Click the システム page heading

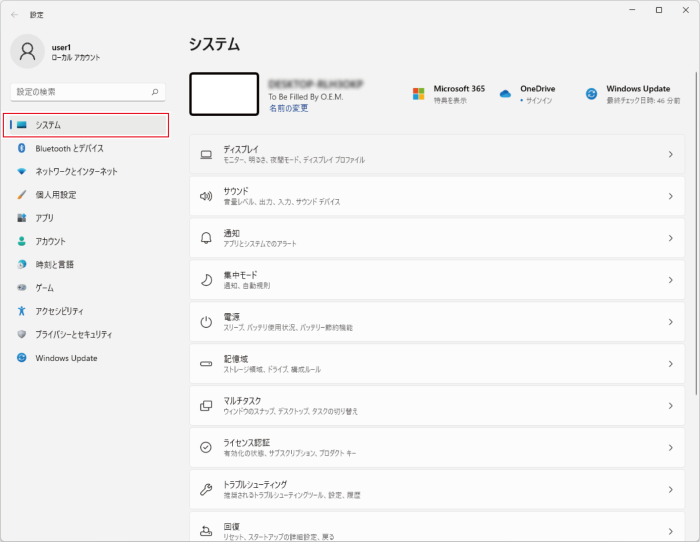coord(214,44)
